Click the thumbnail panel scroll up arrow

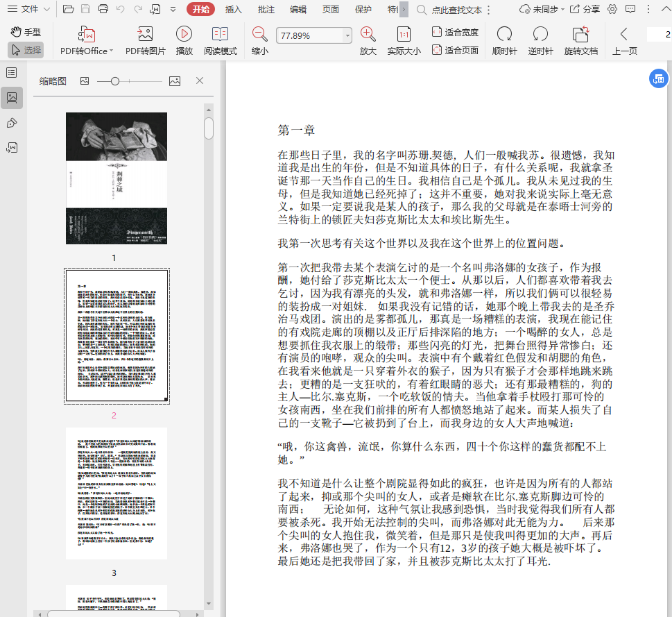[x=209, y=110]
